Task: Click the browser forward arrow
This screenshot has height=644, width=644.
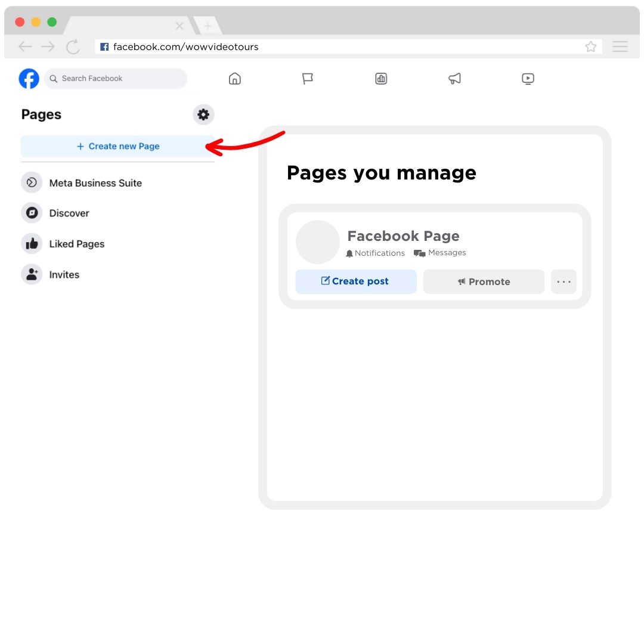Action: tap(48, 47)
